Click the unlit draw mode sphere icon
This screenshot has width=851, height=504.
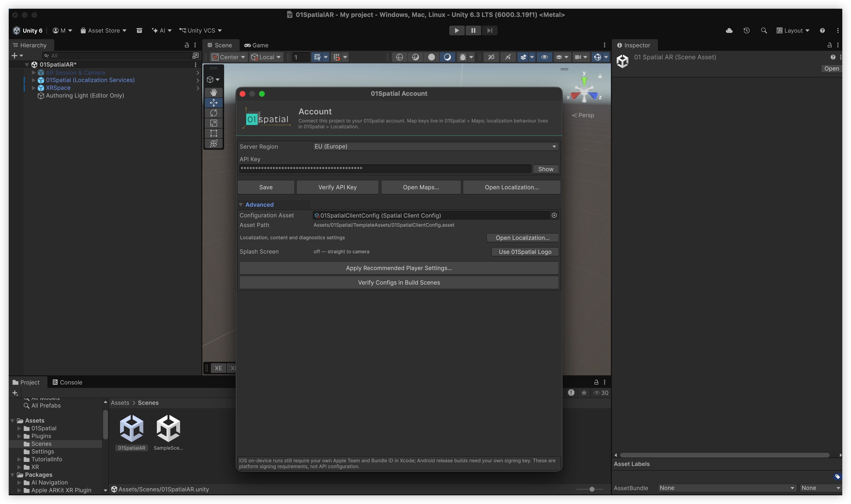pyautogui.click(x=431, y=57)
